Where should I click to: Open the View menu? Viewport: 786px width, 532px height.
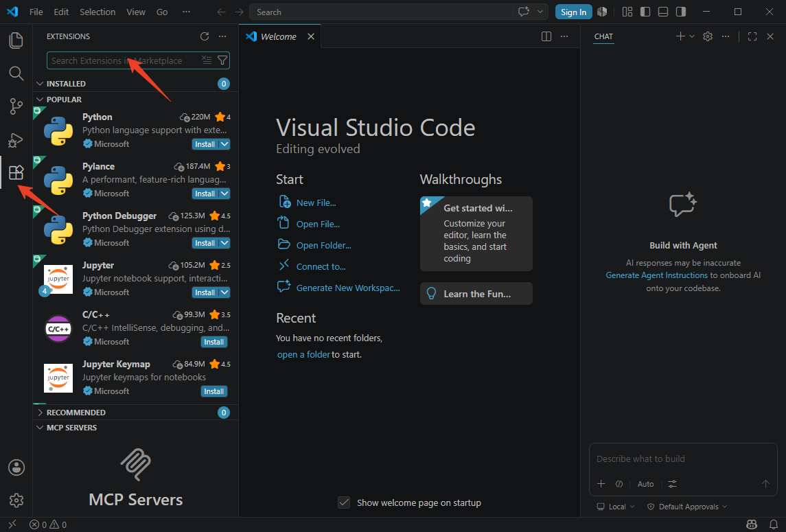136,12
